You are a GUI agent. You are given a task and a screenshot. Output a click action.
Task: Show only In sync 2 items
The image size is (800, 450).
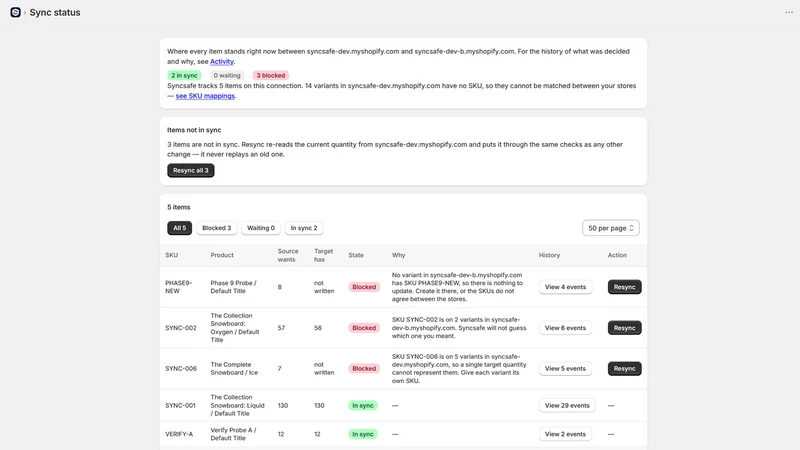(x=304, y=228)
